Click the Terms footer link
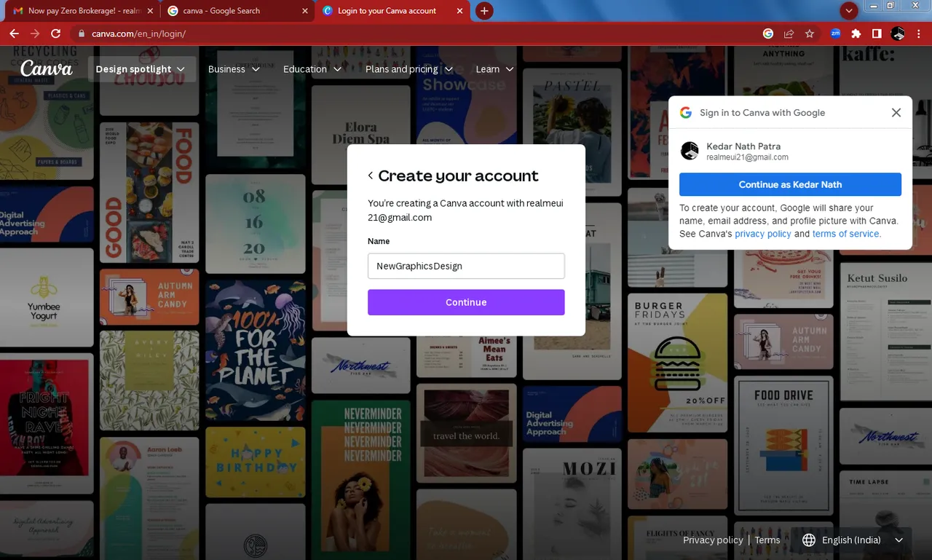The width and height of the screenshot is (932, 560). (767, 540)
